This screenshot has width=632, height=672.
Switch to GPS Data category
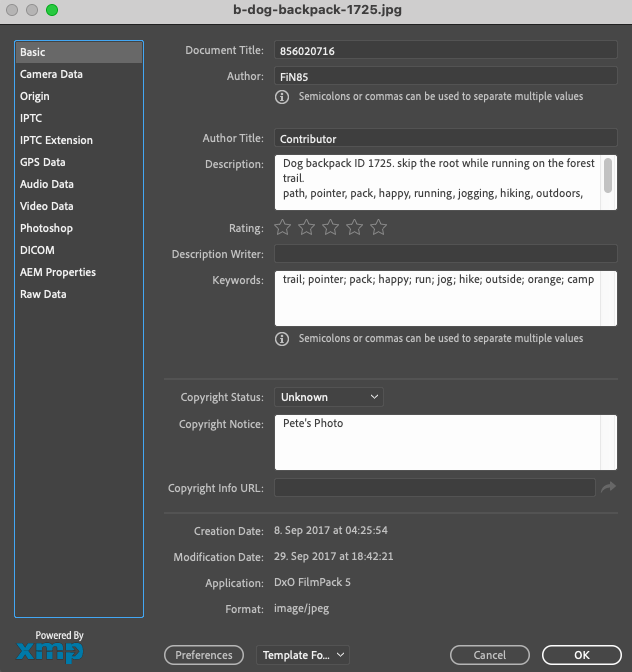click(78, 162)
